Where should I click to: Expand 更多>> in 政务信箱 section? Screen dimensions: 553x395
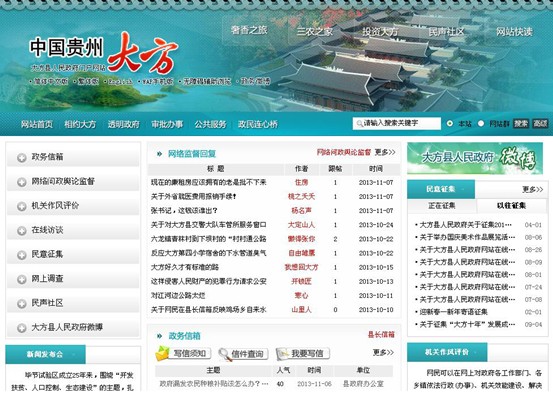pos(383,352)
